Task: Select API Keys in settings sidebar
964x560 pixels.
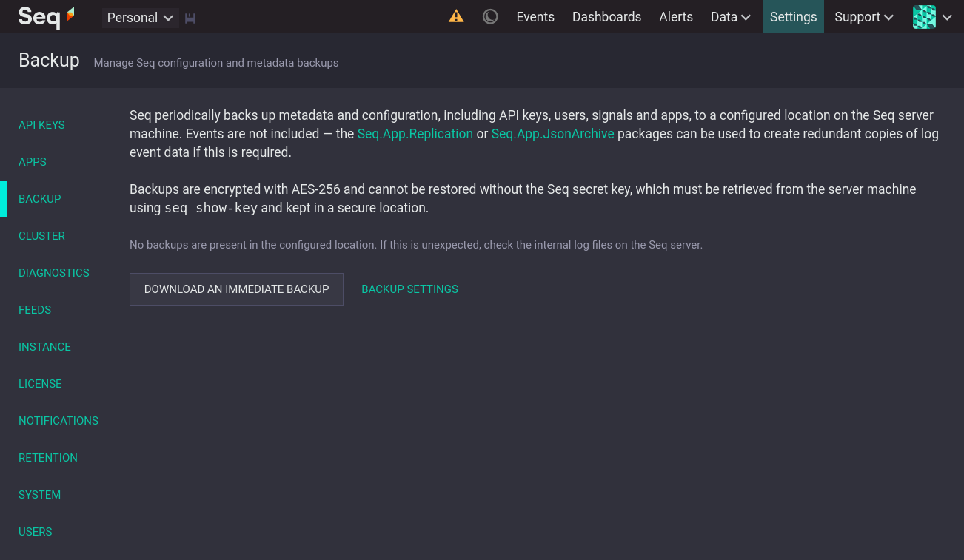Action: [41, 125]
